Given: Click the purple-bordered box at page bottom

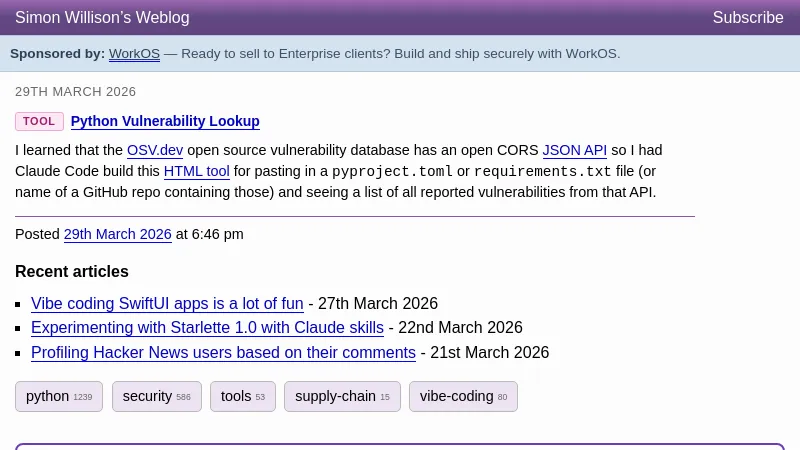Looking at the screenshot, I should click(x=400, y=446).
